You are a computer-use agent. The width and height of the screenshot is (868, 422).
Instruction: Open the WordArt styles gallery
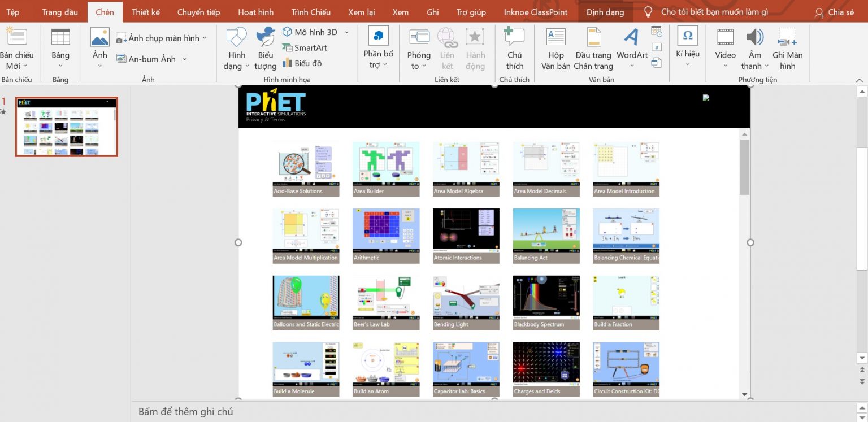632,37
